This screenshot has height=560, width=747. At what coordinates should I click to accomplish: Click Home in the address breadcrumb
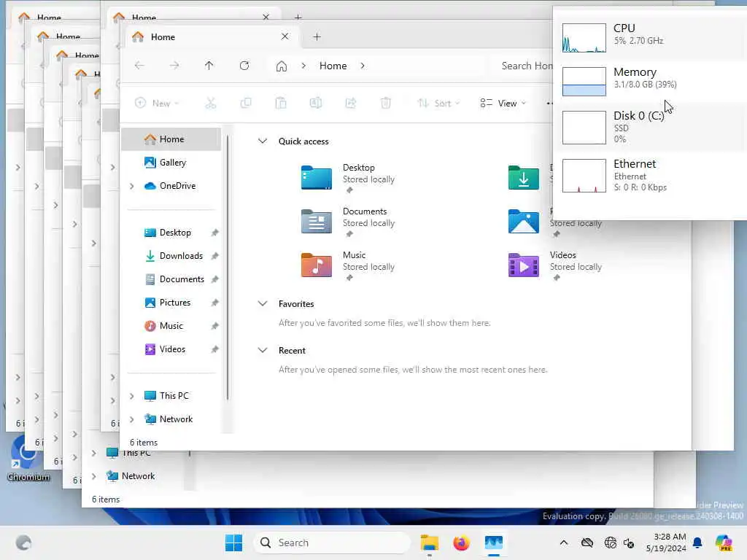point(333,66)
